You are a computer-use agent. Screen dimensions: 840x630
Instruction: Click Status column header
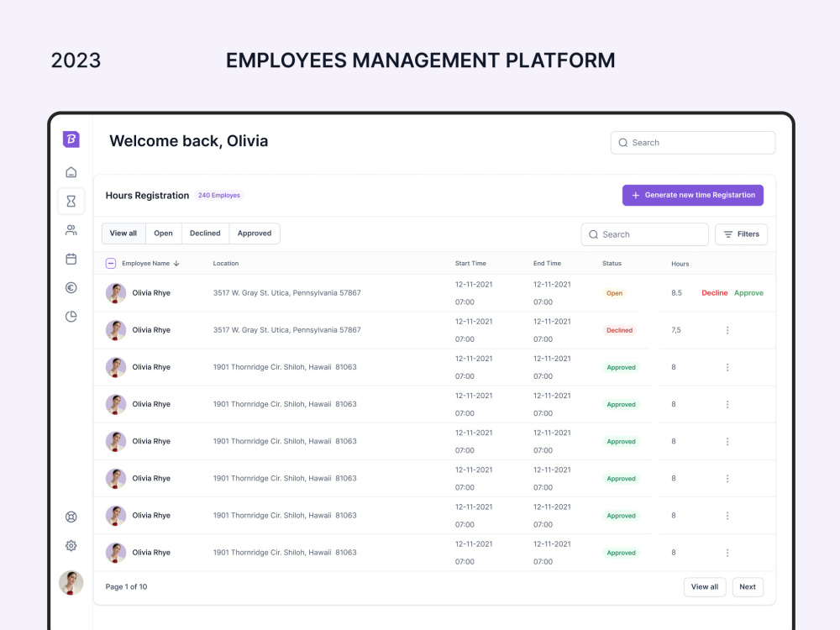click(x=612, y=264)
